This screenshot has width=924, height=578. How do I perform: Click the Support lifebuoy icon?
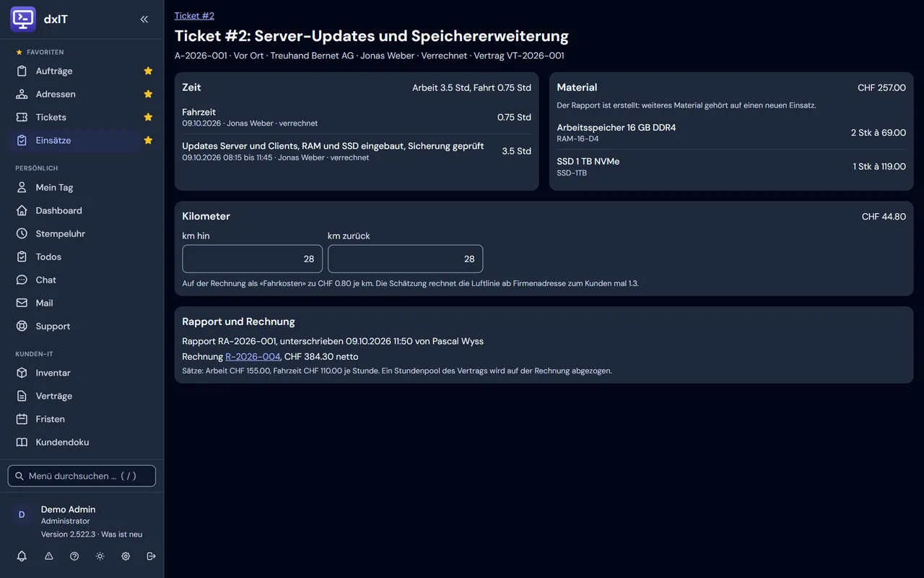[22, 326]
